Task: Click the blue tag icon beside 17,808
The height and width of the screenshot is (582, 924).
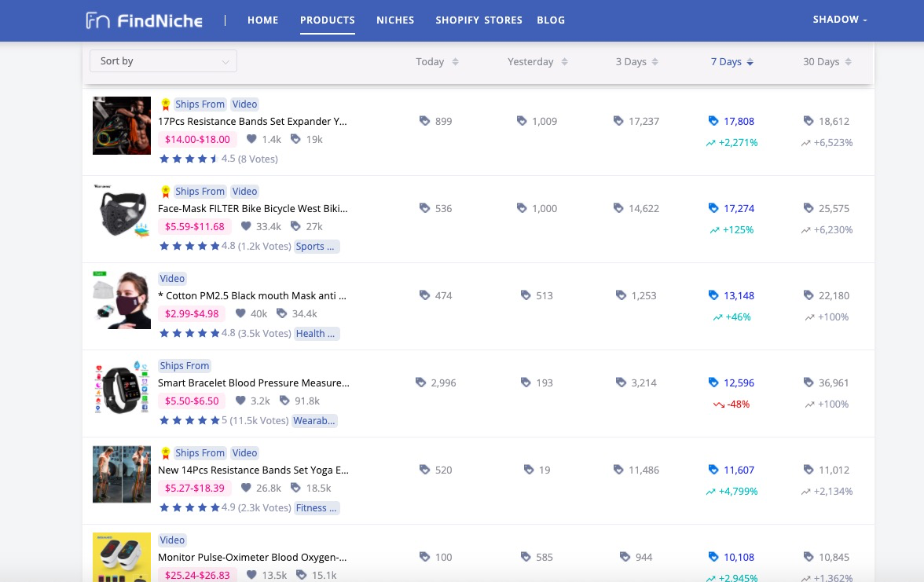Action: click(x=713, y=121)
